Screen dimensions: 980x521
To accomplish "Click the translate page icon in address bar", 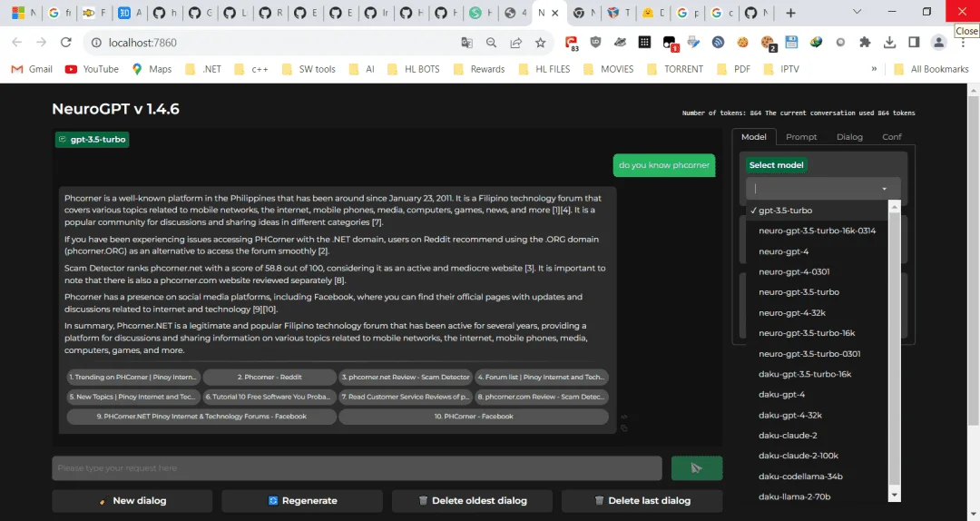I will (466, 43).
